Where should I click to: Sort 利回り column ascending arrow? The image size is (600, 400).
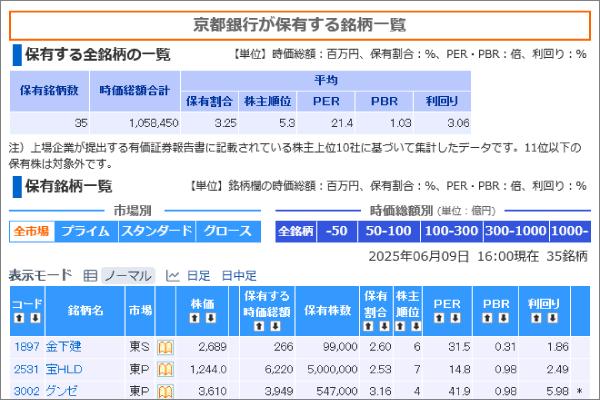pyautogui.click(x=536, y=318)
